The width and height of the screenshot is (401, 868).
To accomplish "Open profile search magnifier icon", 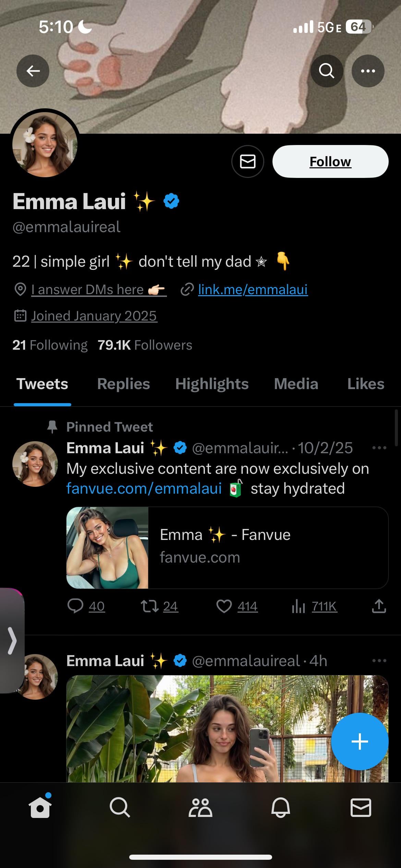I will 326,71.
